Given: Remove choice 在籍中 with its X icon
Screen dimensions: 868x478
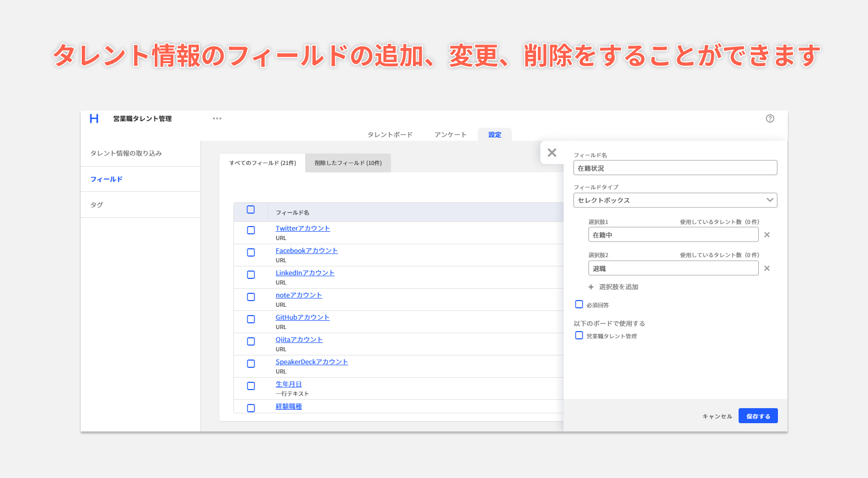Looking at the screenshot, I should [767, 235].
